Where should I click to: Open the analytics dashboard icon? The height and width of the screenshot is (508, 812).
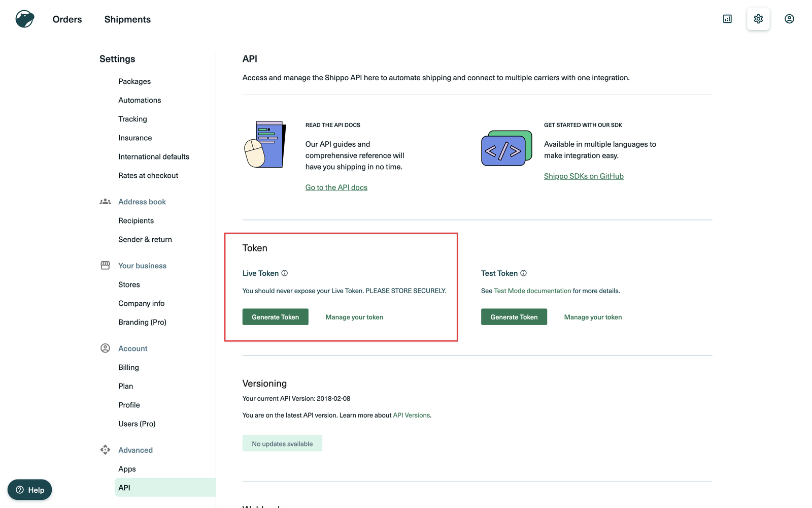(x=727, y=19)
